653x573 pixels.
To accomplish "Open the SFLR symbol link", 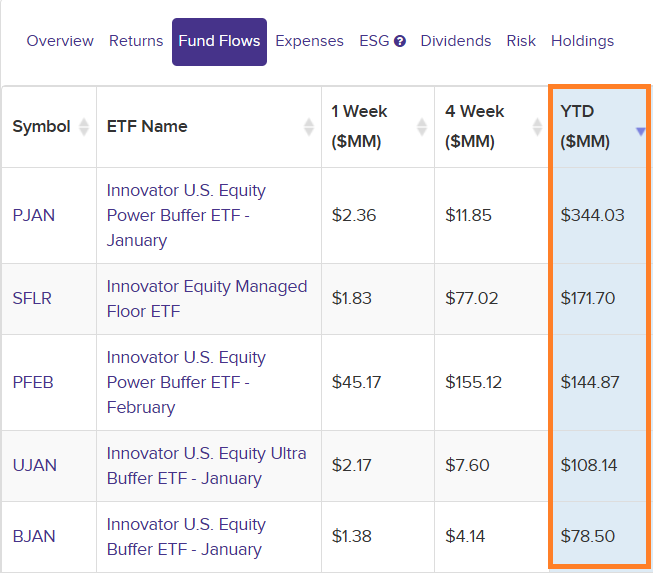I will coord(32,299).
